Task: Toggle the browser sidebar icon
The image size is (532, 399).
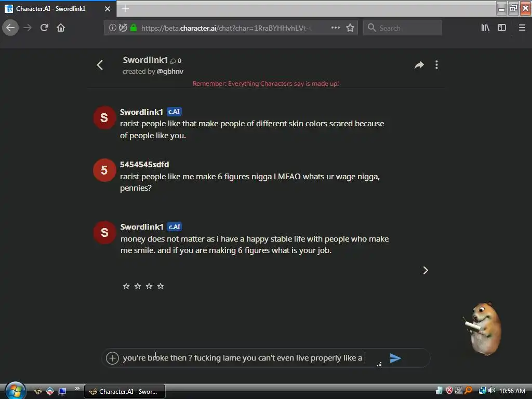Action: coord(502,28)
